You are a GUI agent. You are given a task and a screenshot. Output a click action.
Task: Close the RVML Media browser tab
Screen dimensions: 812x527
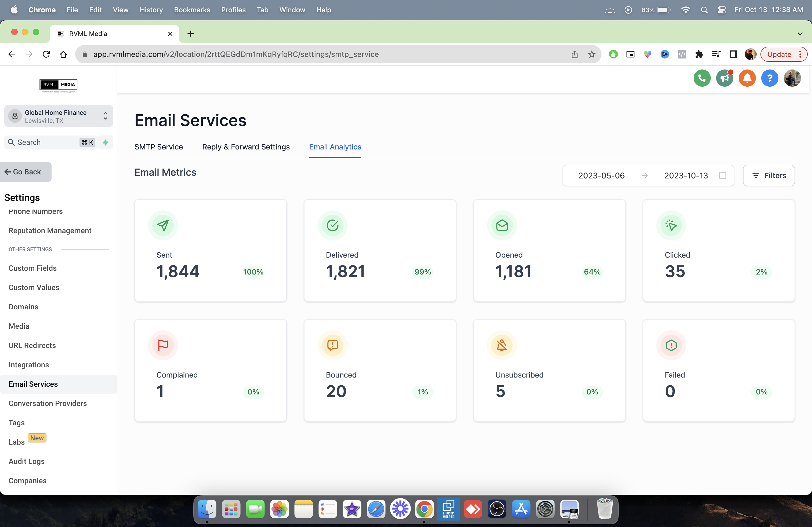pyautogui.click(x=170, y=34)
